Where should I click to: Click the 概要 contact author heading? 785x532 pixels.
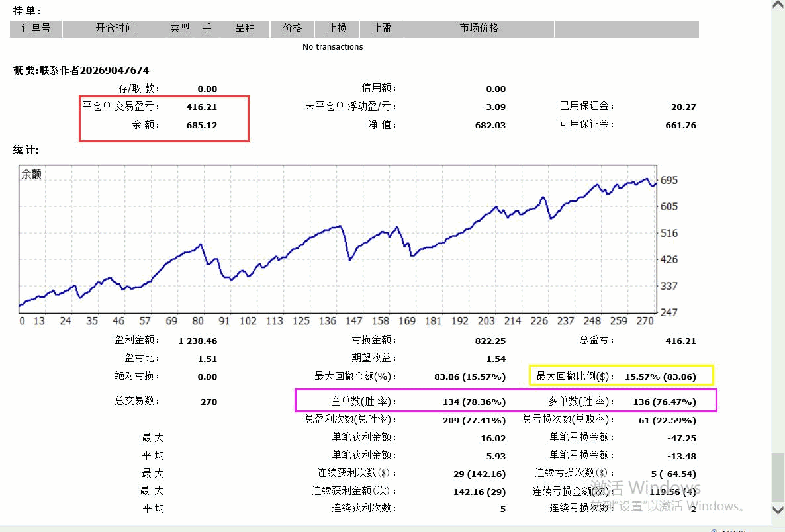81,70
